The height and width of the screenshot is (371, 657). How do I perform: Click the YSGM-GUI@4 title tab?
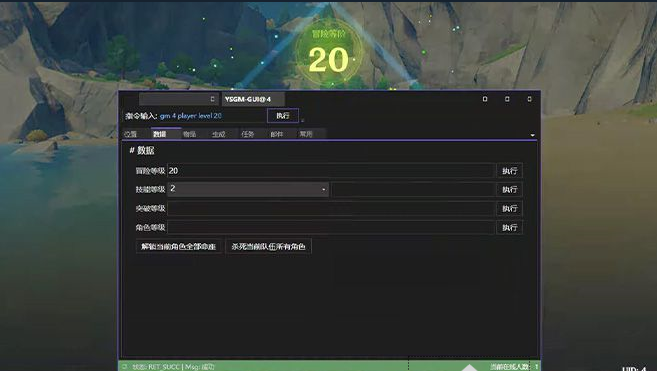coord(253,99)
